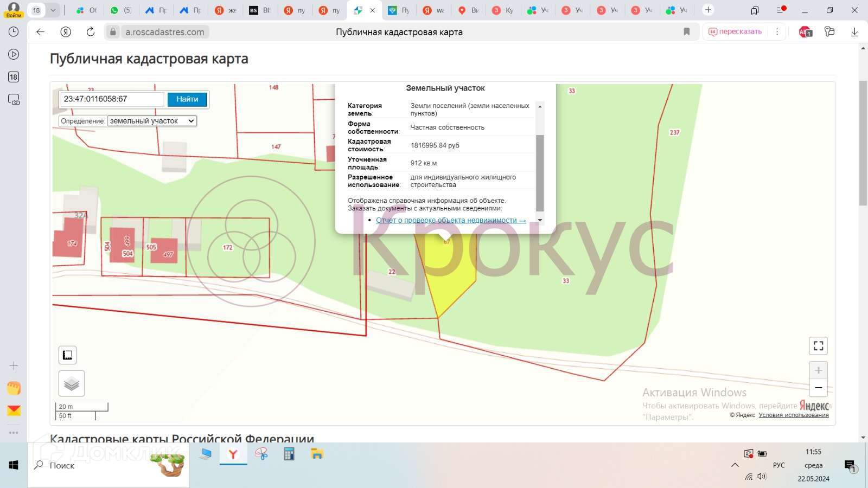Screen dimensions: 868x488
Task: Open the Wi-Fi network tray icon
Action: click(x=749, y=477)
